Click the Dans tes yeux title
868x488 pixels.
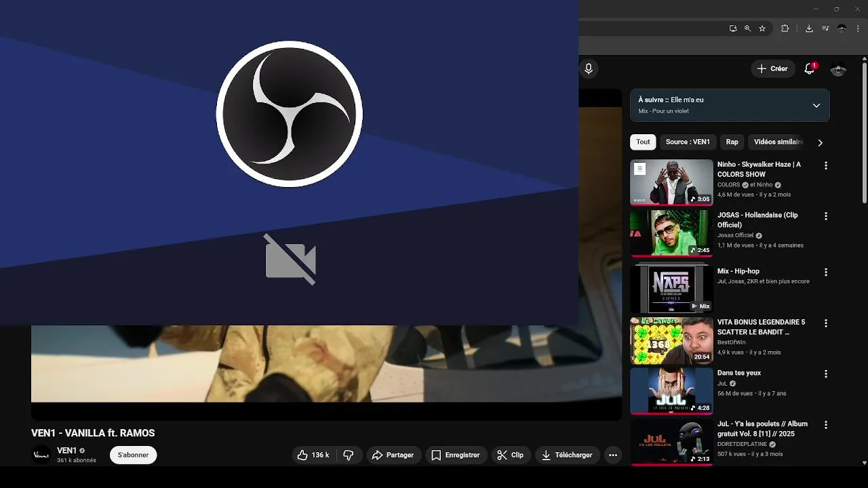[739, 373]
